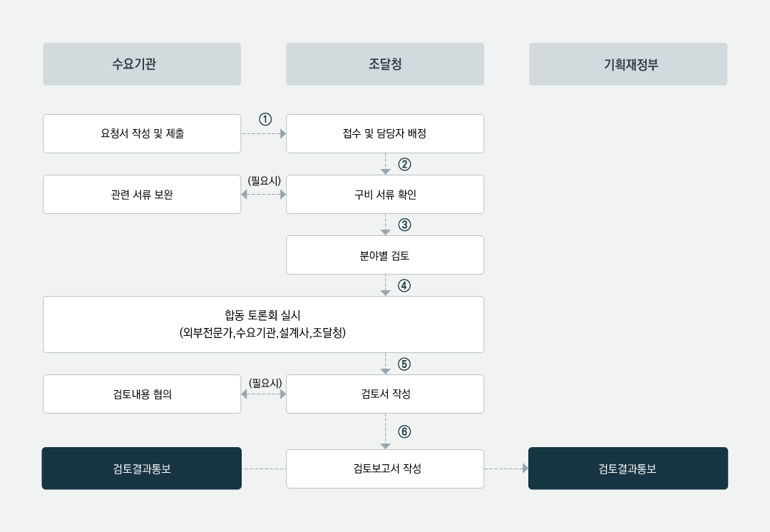Select the 기획재정부 column header
This screenshot has width=770, height=532.
point(628,64)
